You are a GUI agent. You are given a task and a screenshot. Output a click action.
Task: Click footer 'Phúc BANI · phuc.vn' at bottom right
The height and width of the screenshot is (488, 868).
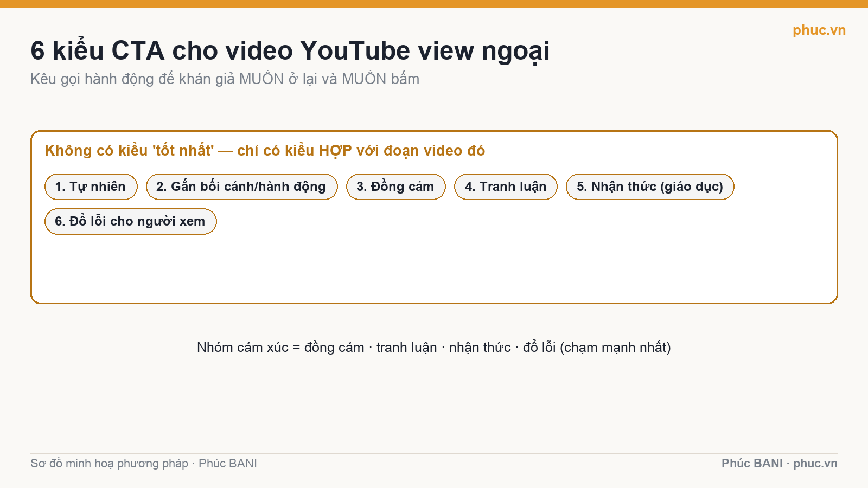780,464
